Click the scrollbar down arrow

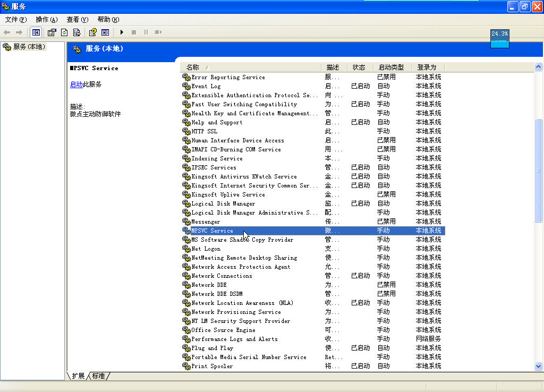[x=539, y=366]
